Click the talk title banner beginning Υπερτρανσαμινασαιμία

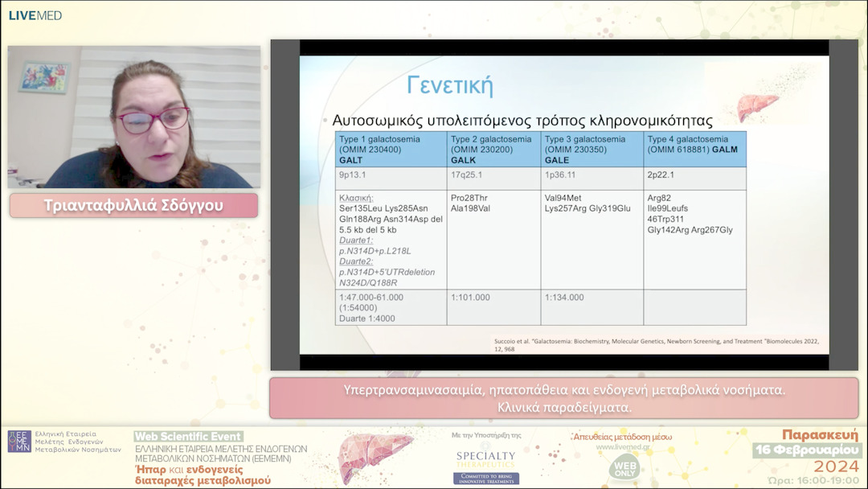click(564, 398)
